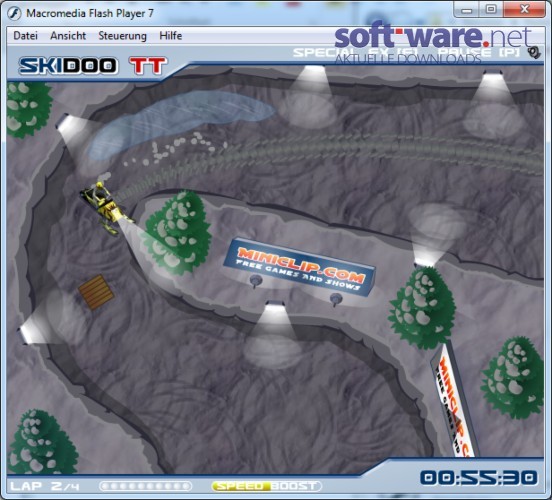
Task: Maximize the Flash Player window
Action: (x=491, y=9)
